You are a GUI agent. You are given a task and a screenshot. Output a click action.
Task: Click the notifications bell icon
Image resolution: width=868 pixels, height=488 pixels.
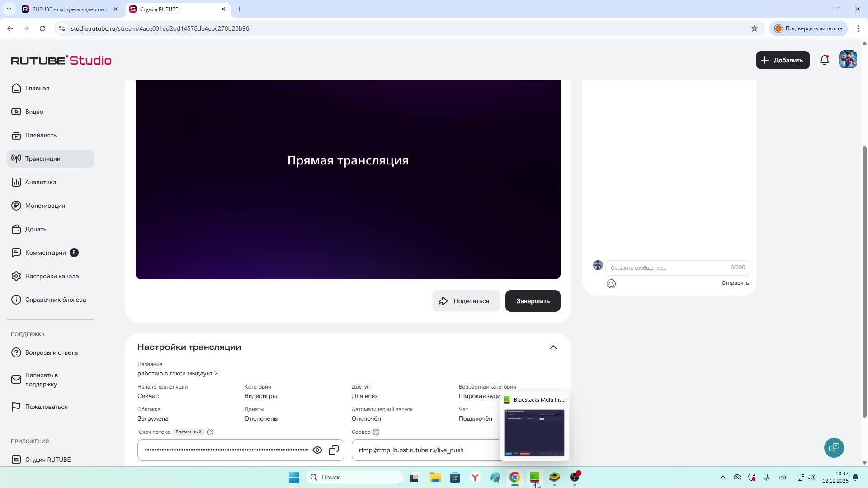point(825,60)
